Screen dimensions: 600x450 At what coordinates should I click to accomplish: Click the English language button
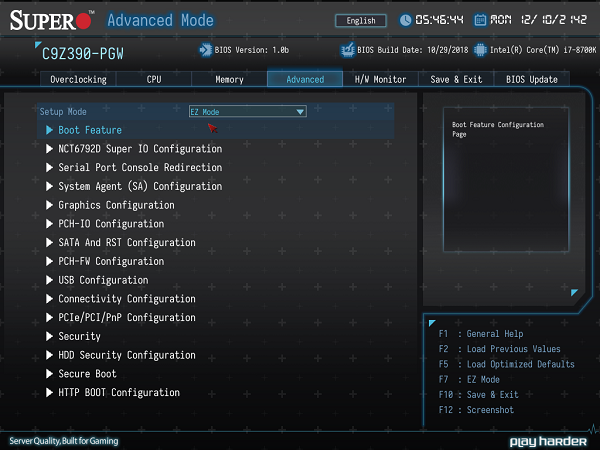[361, 20]
